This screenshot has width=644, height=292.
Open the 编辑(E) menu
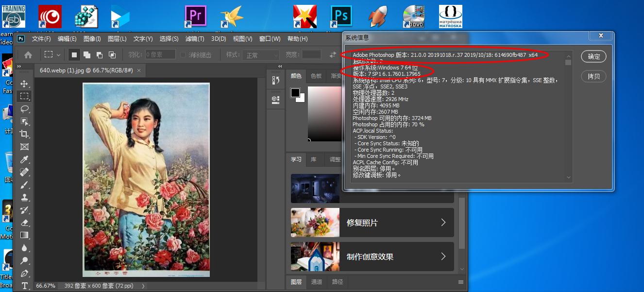click(x=67, y=39)
